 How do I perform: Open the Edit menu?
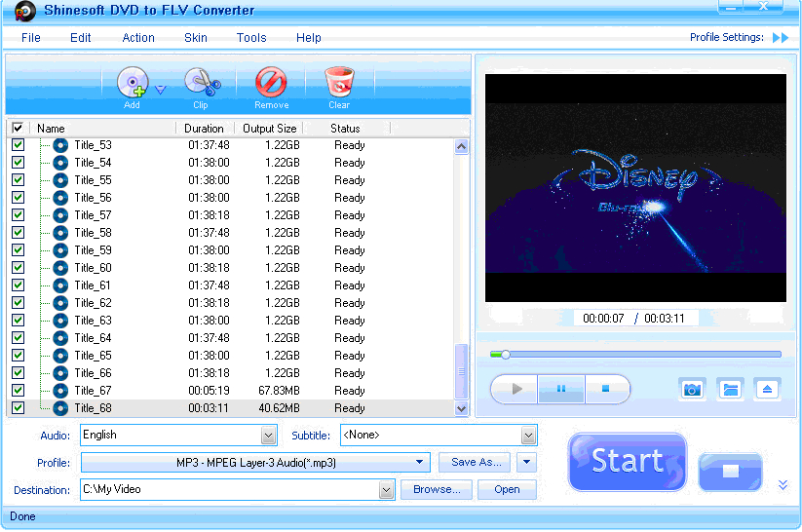point(80,38)
